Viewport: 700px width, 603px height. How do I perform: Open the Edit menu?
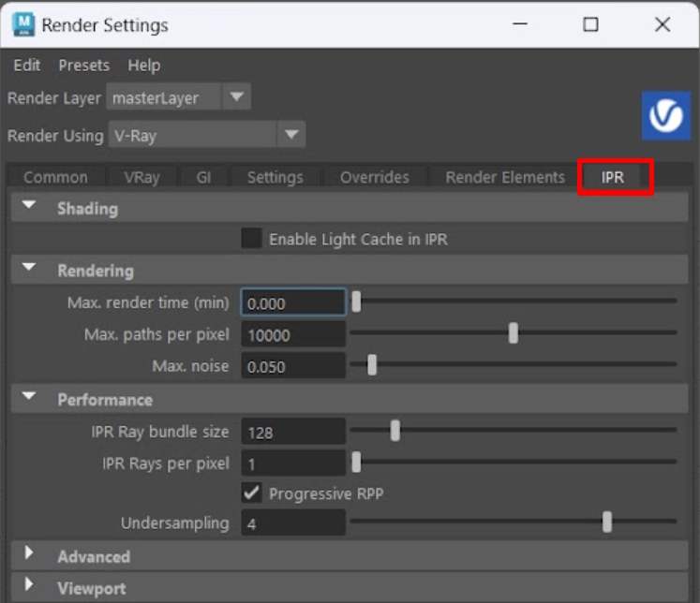tap(27, 66)
